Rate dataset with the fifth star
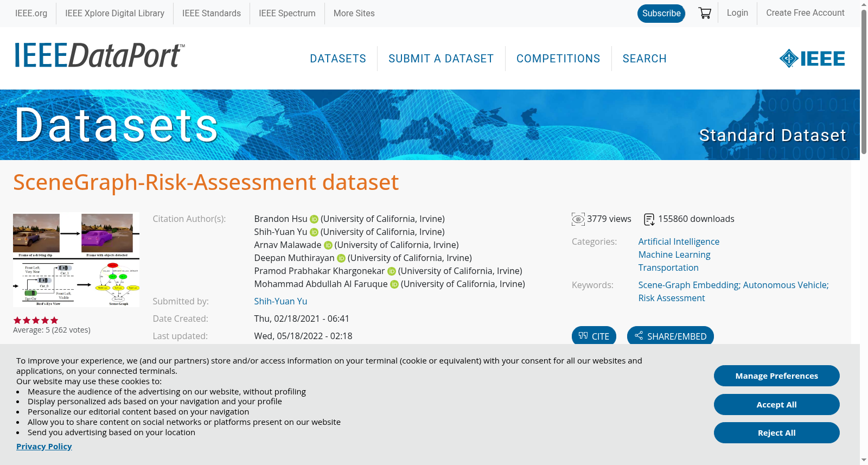Image resolution: width=868 pixels, height=465 pixels. 54,320
